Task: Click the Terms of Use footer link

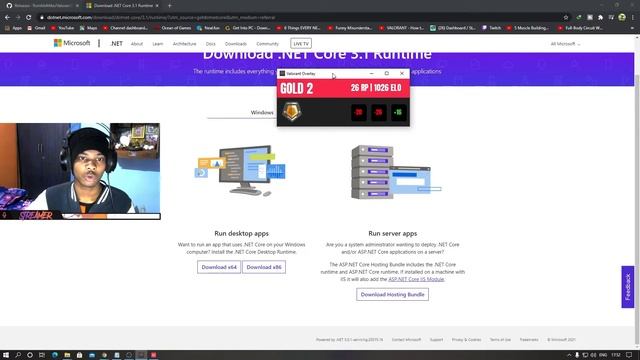Action: (500, 340)
